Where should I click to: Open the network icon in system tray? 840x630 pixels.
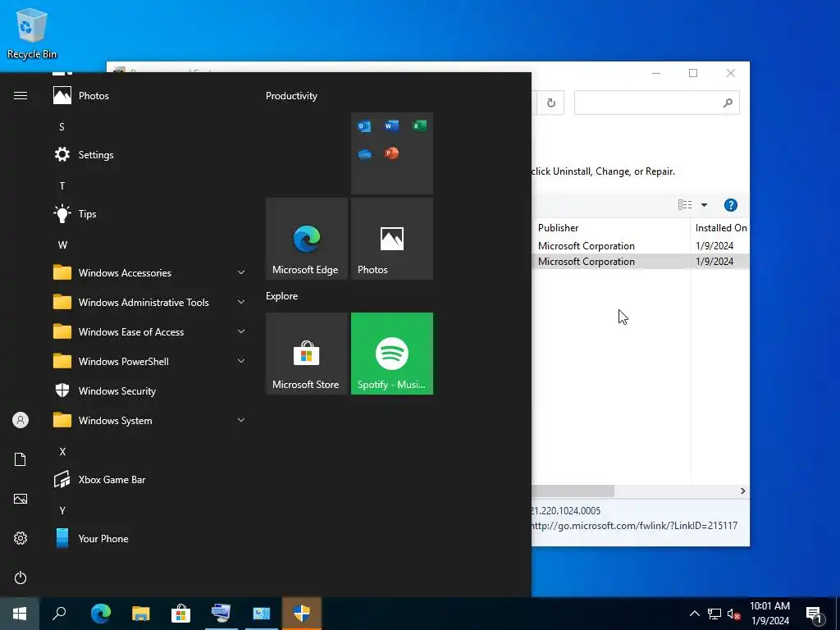pyautogui.click(x=714, y=614)
